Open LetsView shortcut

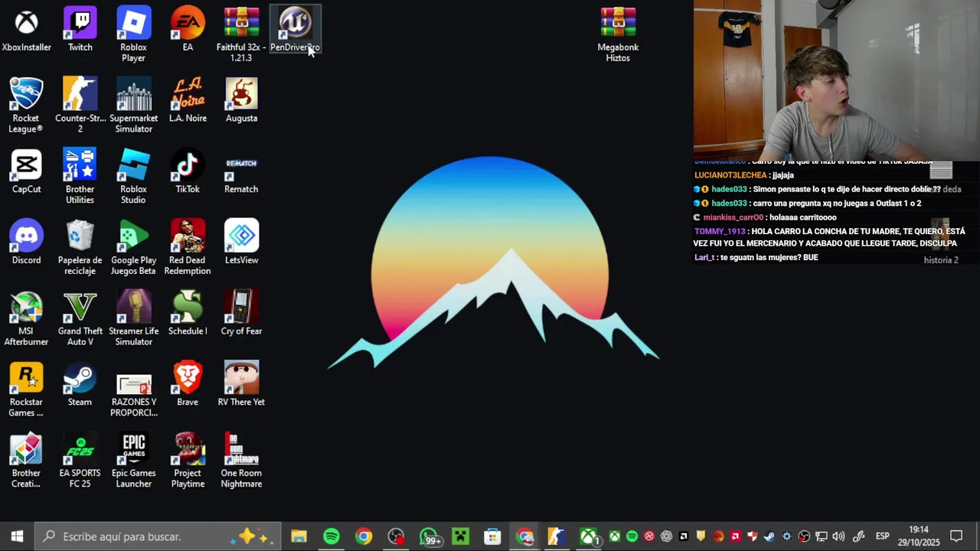coord(241,243)
